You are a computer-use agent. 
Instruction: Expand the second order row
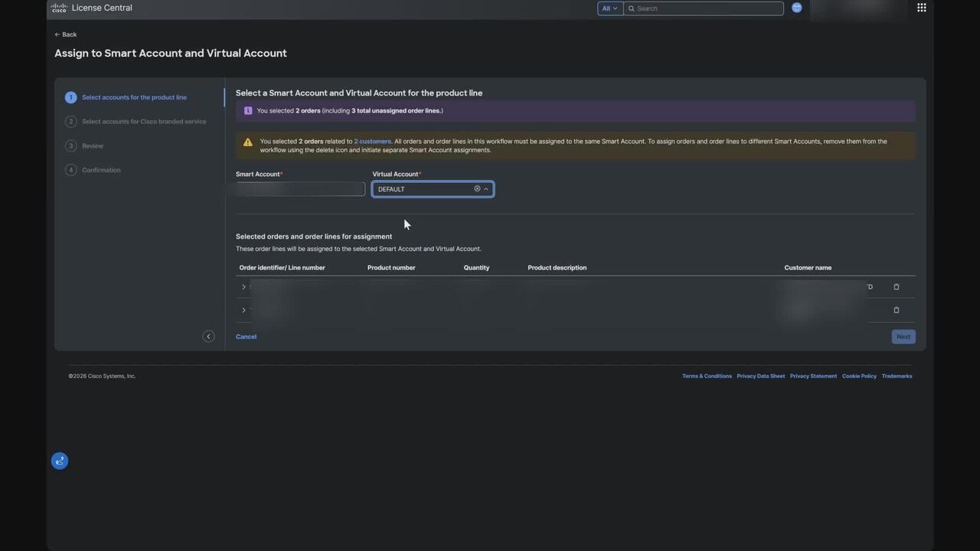tap(243, 310)
